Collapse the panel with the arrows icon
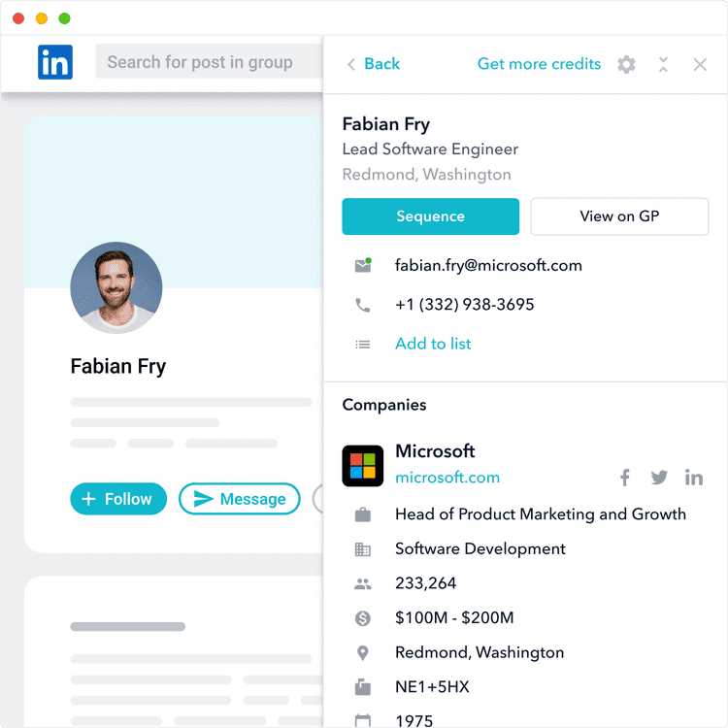Viewport: 728px width, 728px height. click(x=663, y=64)
